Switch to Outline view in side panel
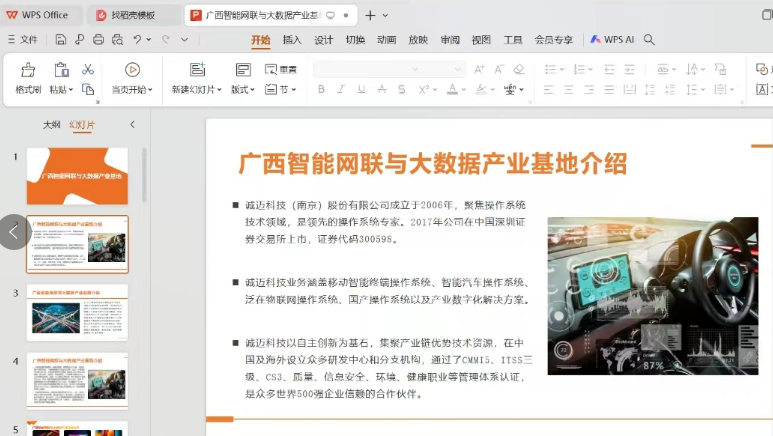773x436 pixels. tap(51, 125)
